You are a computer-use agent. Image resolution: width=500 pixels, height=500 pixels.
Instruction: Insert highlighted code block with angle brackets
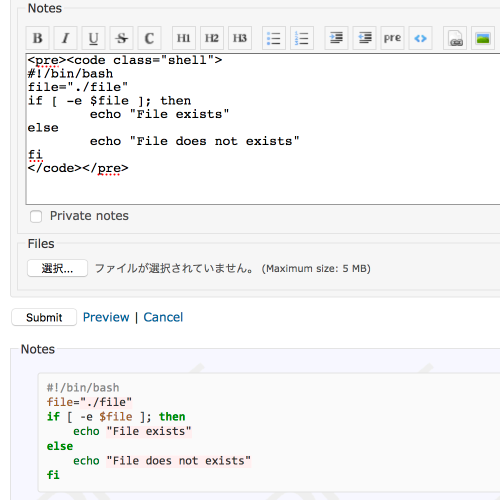pos(420,38)
